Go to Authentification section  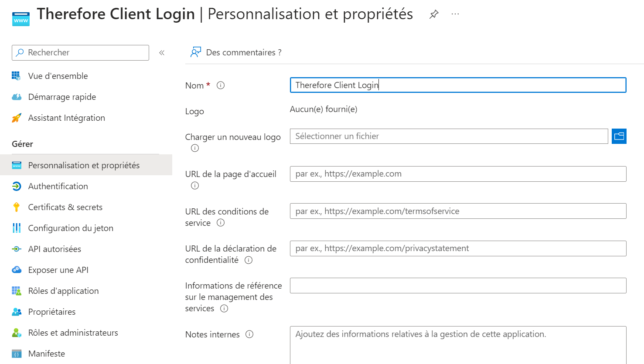coord(58,186)
